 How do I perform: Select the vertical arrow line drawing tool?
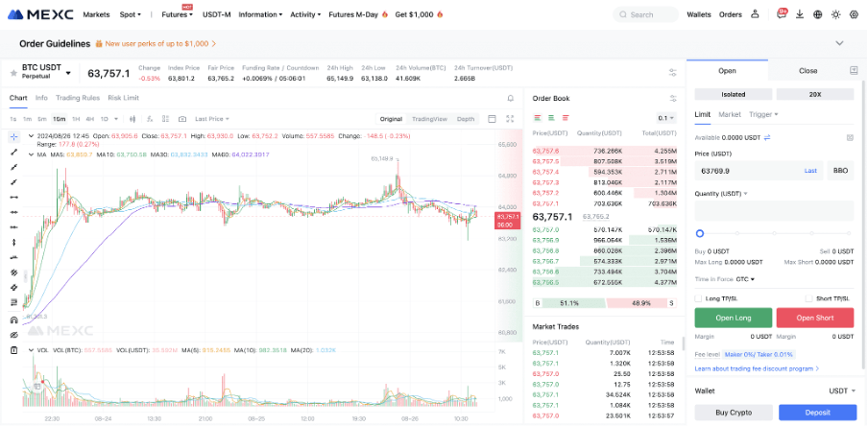pyautogui.click(x=13, y=243)
